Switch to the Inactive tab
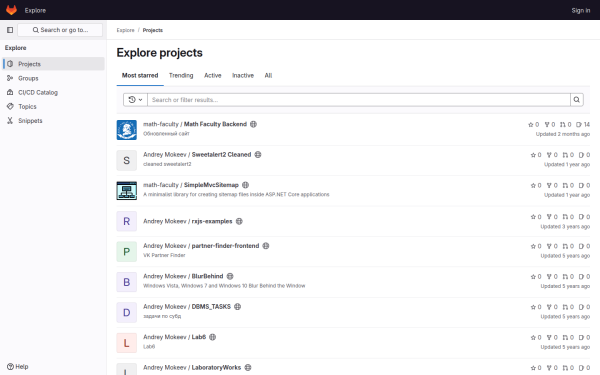Image resolution: width=600 pixels, height=375 pixels. point(243,75)
